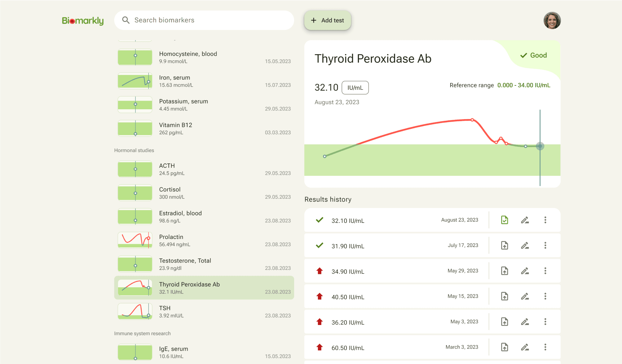Screen dimensions: 622x364
Task: Click the Good status label
Action: (x=533, y=55)
